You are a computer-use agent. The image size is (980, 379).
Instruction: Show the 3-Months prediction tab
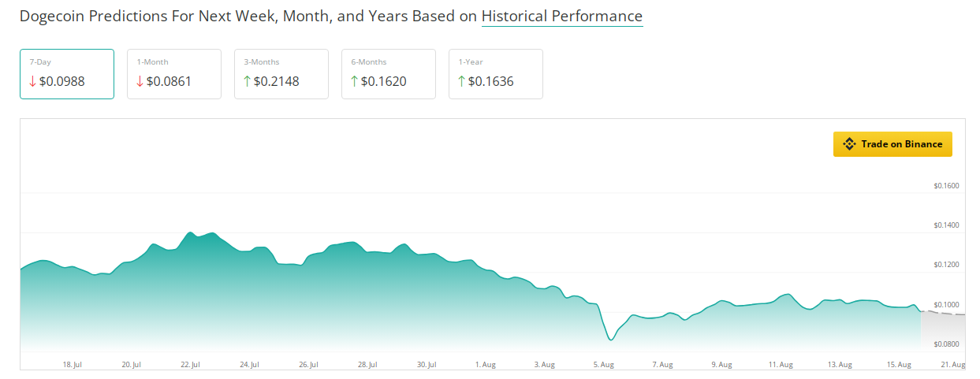281,74
